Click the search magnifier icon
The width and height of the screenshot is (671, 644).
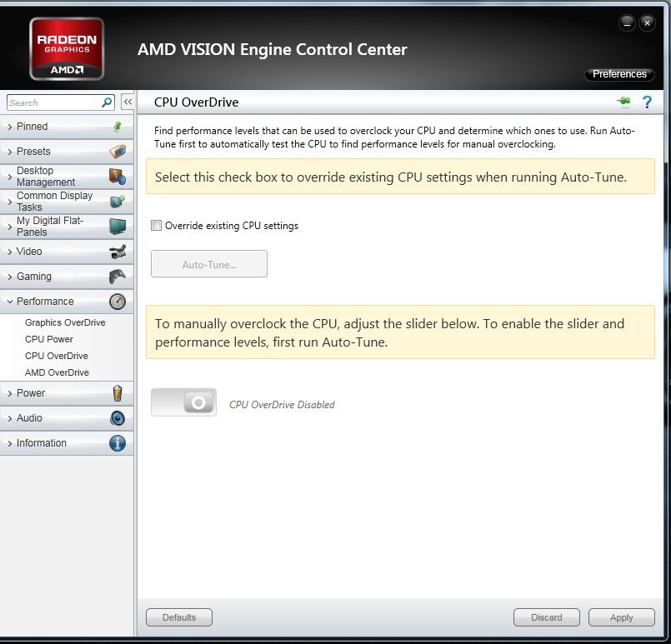click(x=107, y=102)
